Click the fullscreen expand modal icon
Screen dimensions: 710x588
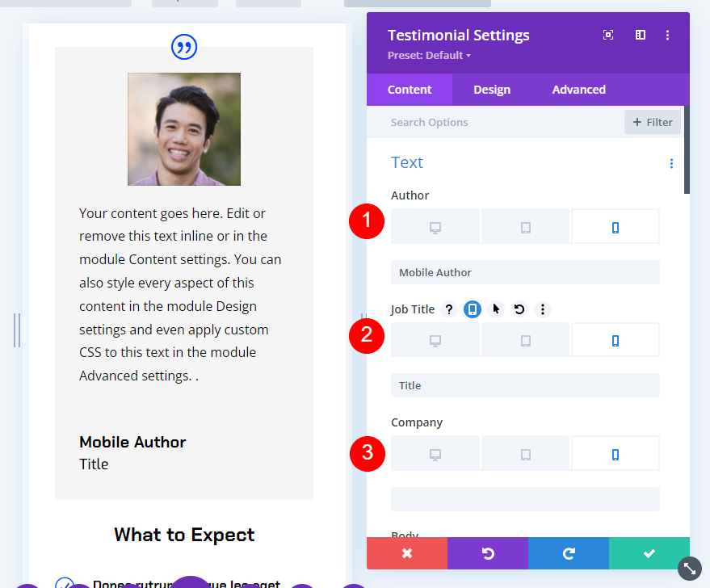[x=608, y=35]
